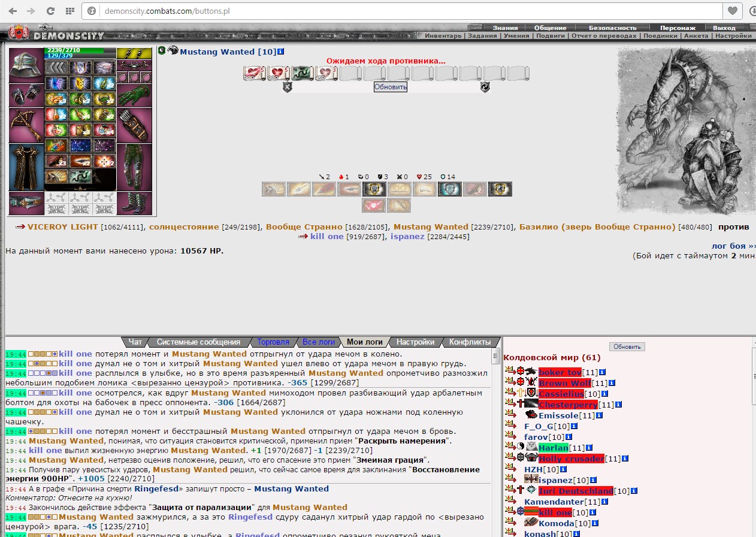Click the helmet equipment slot

26,65
